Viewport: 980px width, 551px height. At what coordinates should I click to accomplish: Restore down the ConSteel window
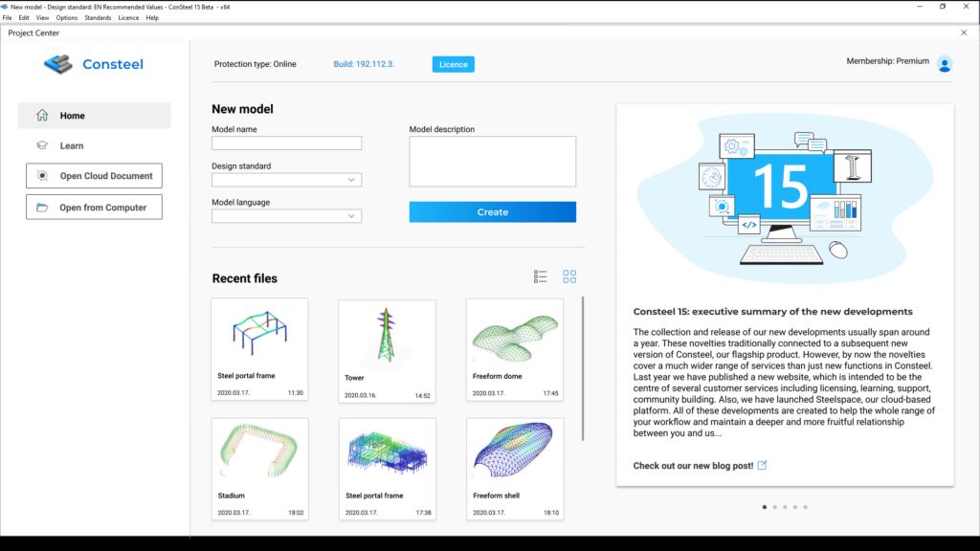943,7
